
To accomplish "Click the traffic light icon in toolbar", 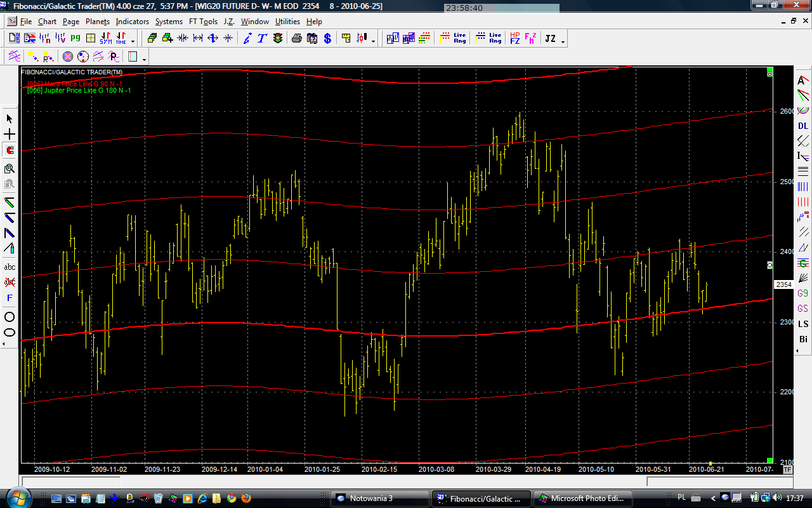I will 278,39.
